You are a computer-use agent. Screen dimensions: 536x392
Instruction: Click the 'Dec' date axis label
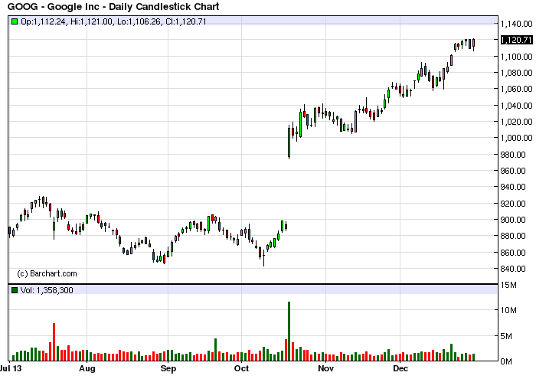[400, 368]
